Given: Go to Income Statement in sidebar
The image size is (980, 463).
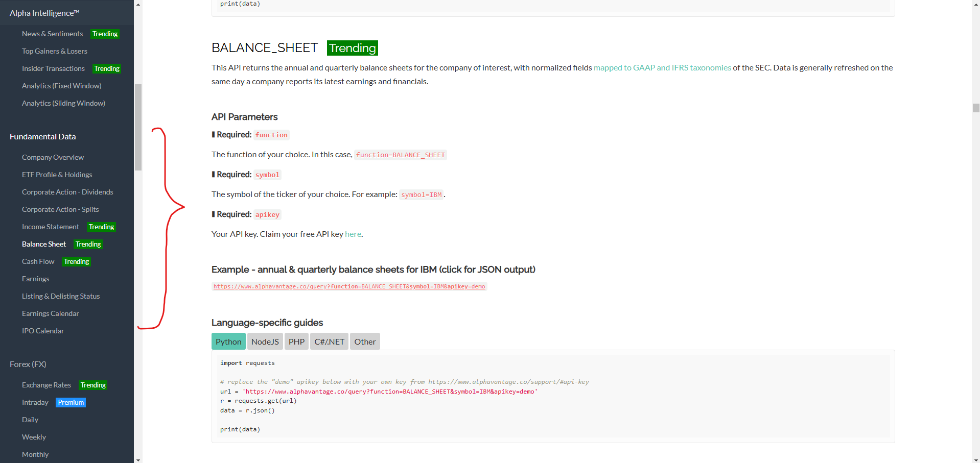Looking at the screenshot, I should click(51, 227).
